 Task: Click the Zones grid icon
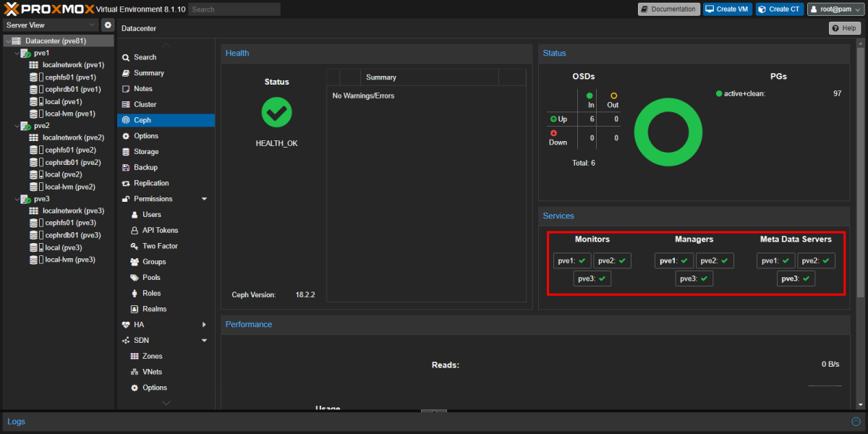[135, 357]
